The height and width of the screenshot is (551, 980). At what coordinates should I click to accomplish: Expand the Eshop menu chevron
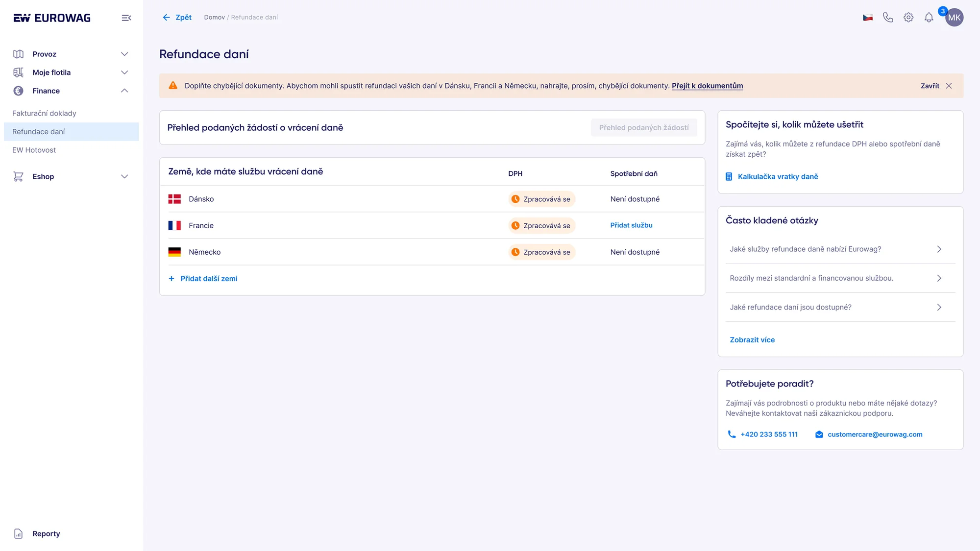click(124, 176)
